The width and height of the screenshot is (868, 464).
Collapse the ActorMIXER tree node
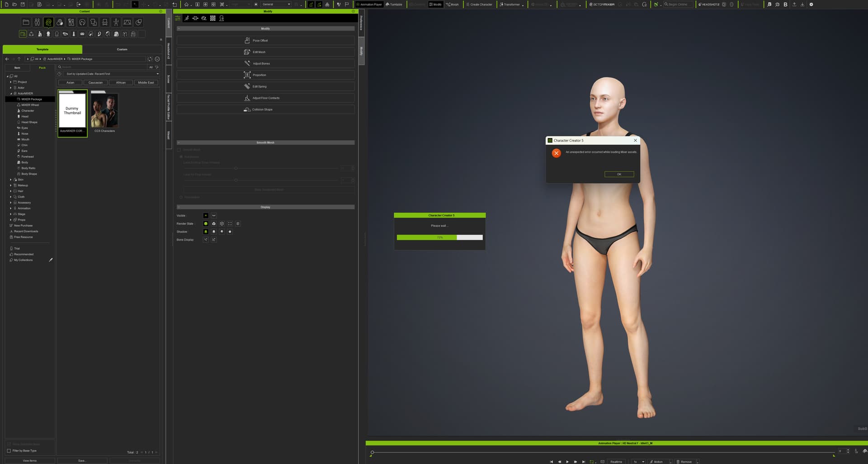pos(11,94)
